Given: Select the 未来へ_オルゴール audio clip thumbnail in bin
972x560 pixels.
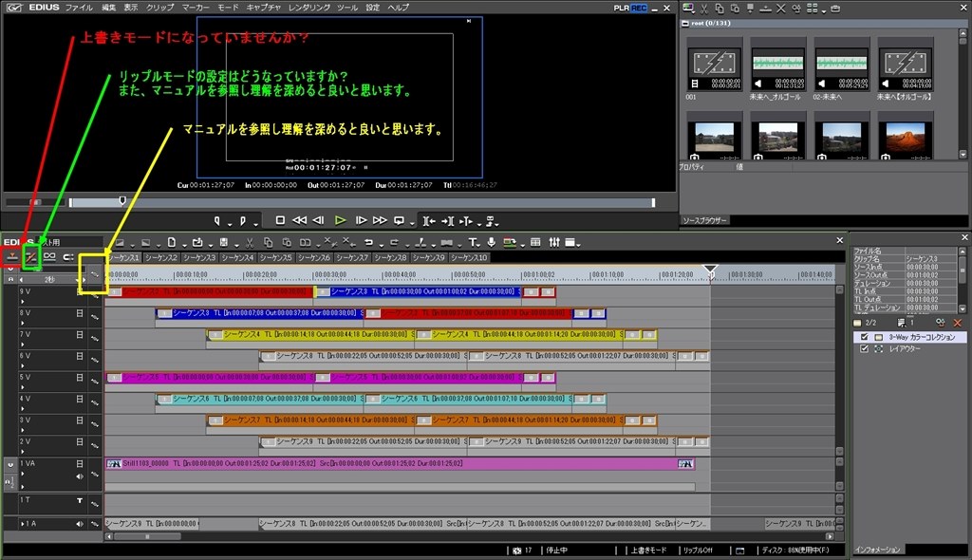Looking at the screenshot, I should coord(777,65).
